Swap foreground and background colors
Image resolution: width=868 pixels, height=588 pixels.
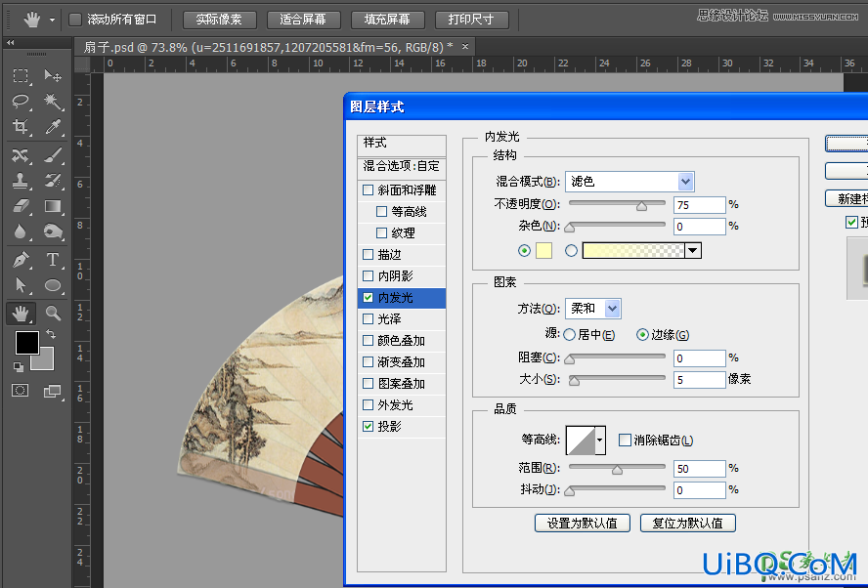[x=51, y=333]
